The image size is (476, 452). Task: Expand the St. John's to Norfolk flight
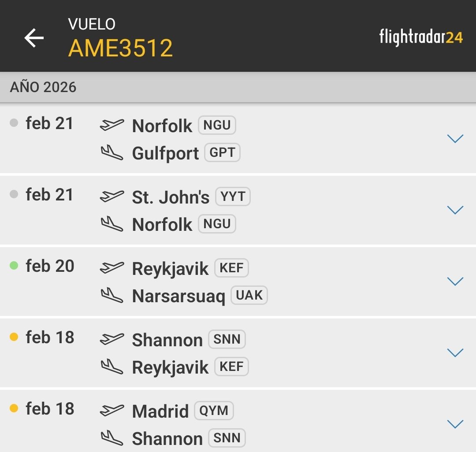[x=455, y=210]
